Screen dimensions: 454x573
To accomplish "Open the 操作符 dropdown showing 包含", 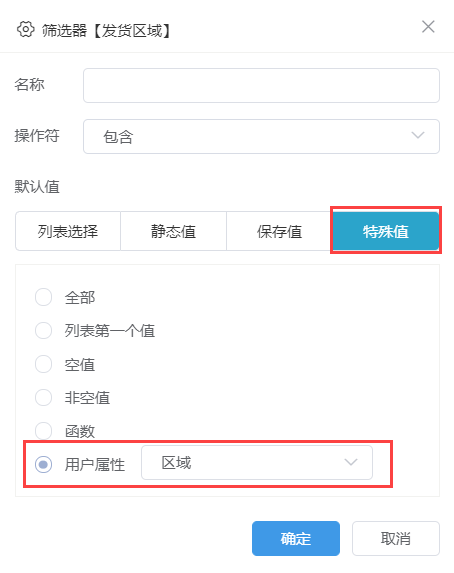I will coord(261,136).
